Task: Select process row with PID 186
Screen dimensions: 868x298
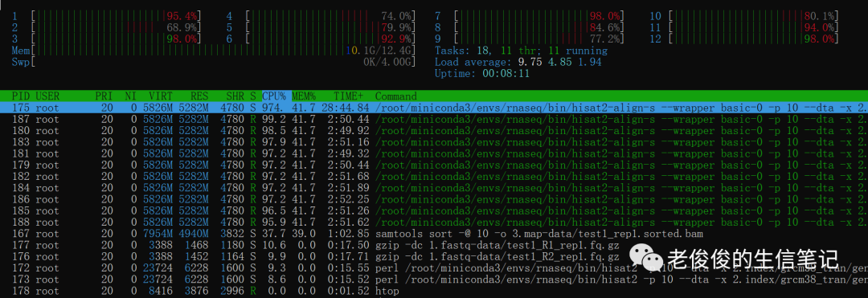Action: click(x=434, y=199)
